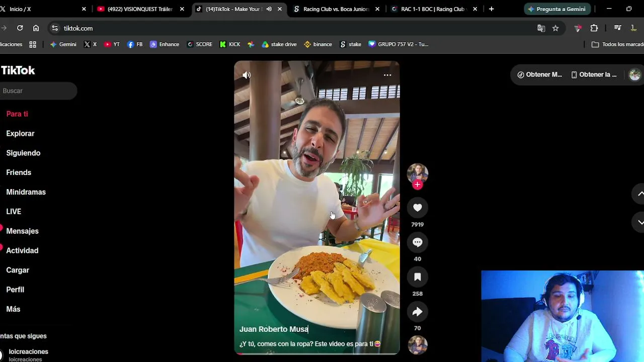Reload the page
The width and height of the screenshot is (644, 362).
coord(20,28)
